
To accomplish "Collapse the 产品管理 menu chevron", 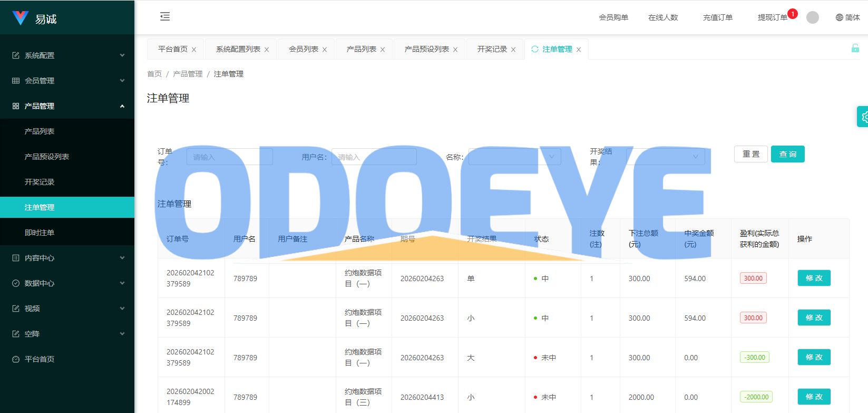I will (x=122, y=106).
